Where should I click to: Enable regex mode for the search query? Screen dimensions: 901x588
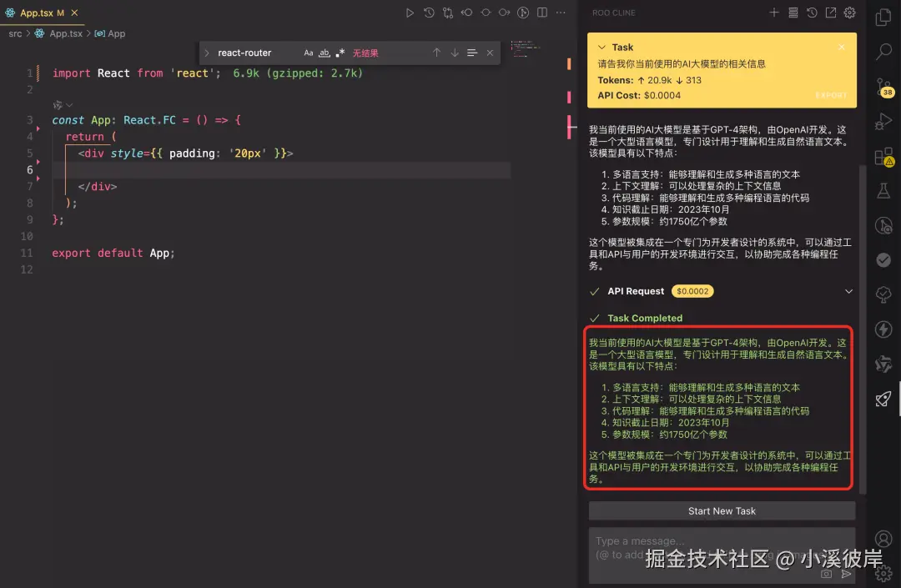click(340, 53)
